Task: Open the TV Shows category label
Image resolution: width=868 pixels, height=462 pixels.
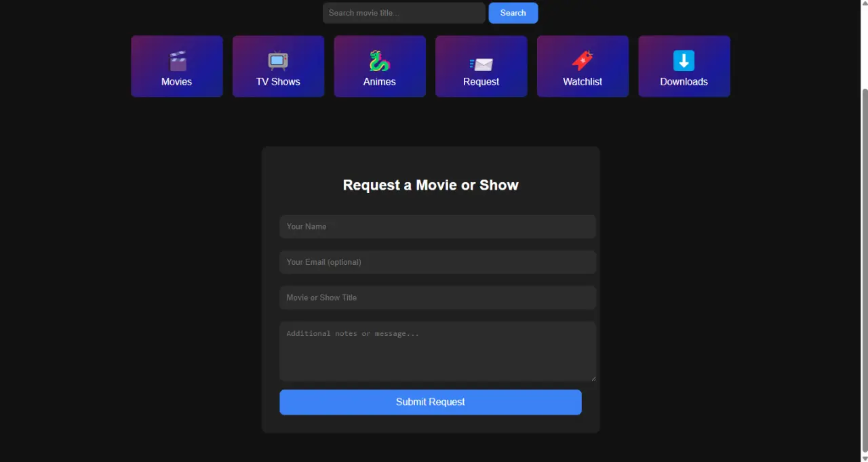Action: (x=278, y=81)
